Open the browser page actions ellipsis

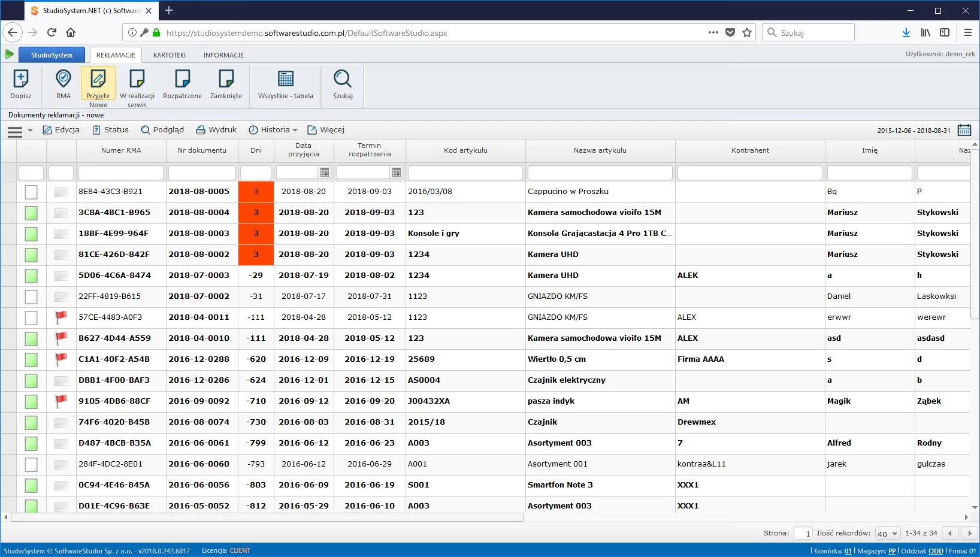[713, 32]
